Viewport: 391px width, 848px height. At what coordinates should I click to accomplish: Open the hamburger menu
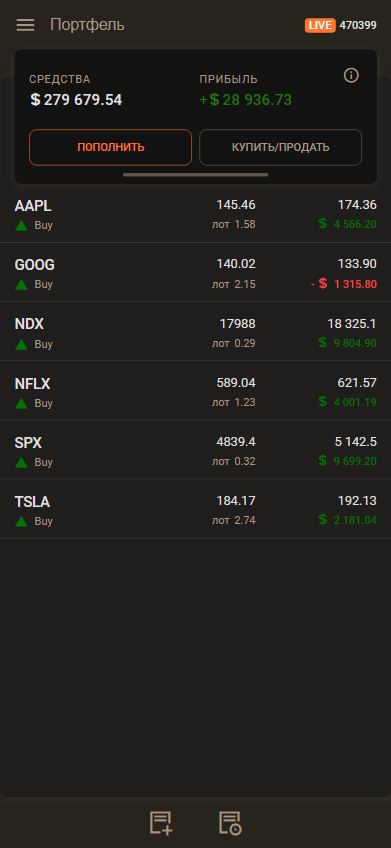(25, 25)
